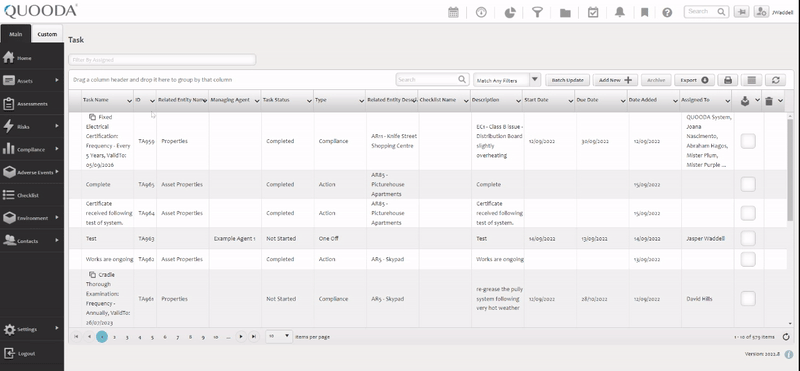Open notifications bell icon
The image size is (800, 371).
point(619,13)
